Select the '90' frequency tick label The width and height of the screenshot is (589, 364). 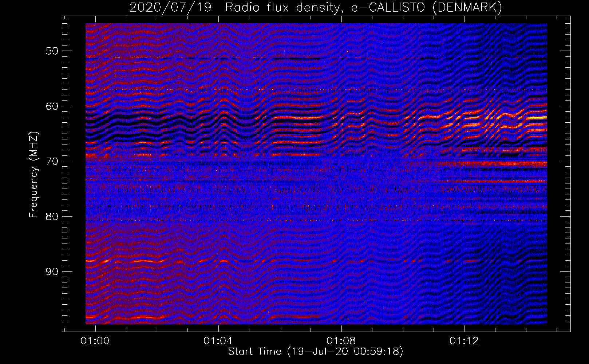click(x=52, y=272)
